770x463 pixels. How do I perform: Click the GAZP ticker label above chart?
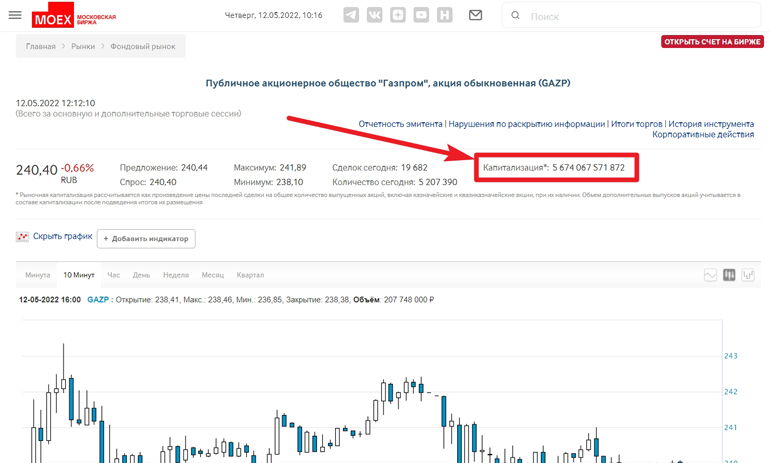(x=98, y=300)
